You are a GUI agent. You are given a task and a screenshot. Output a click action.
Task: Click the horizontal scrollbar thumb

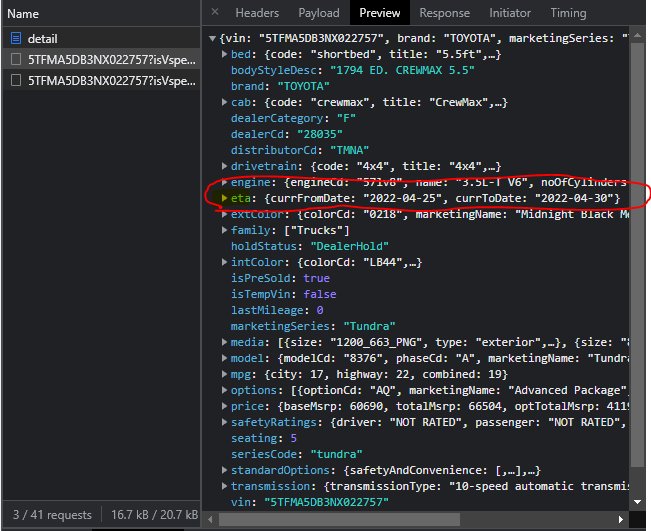(339, 519)
